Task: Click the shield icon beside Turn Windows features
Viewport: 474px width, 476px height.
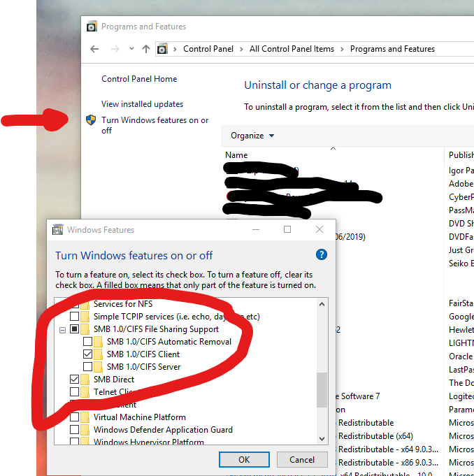Action: click(x=91, y=120)
